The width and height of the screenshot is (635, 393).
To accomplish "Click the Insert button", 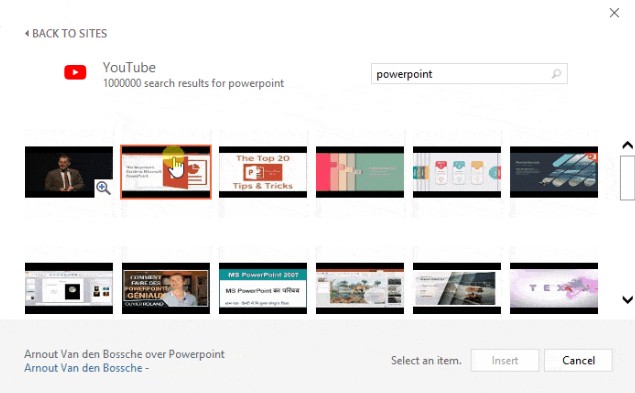I will pos(505,361).
